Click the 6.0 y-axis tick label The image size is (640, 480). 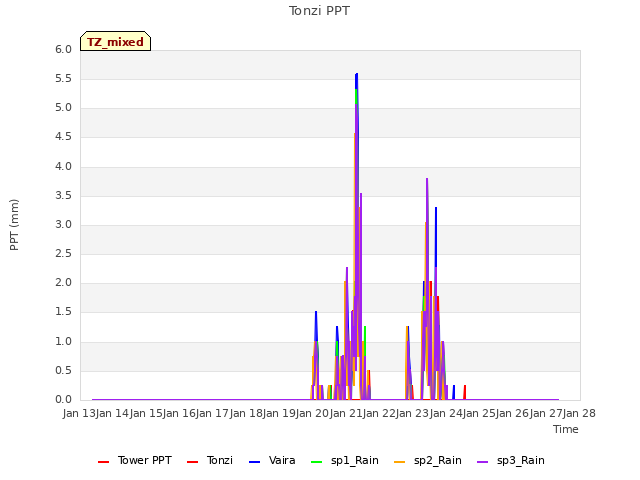63,49
